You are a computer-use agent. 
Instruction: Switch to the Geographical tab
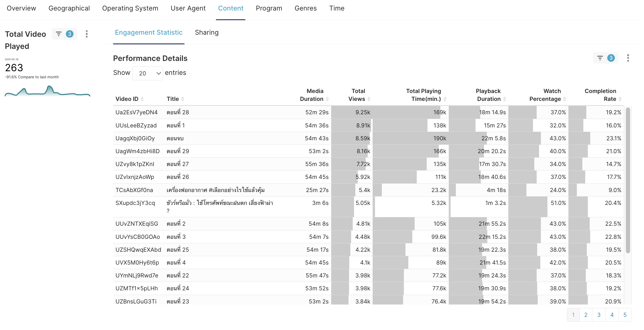coord(69,8)
